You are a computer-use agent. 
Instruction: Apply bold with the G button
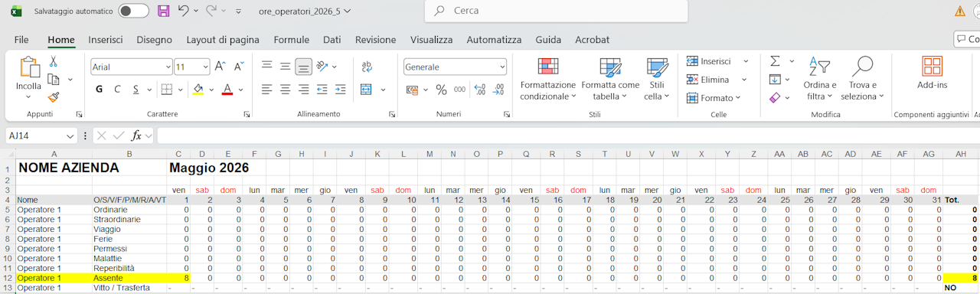coord(99,90)
